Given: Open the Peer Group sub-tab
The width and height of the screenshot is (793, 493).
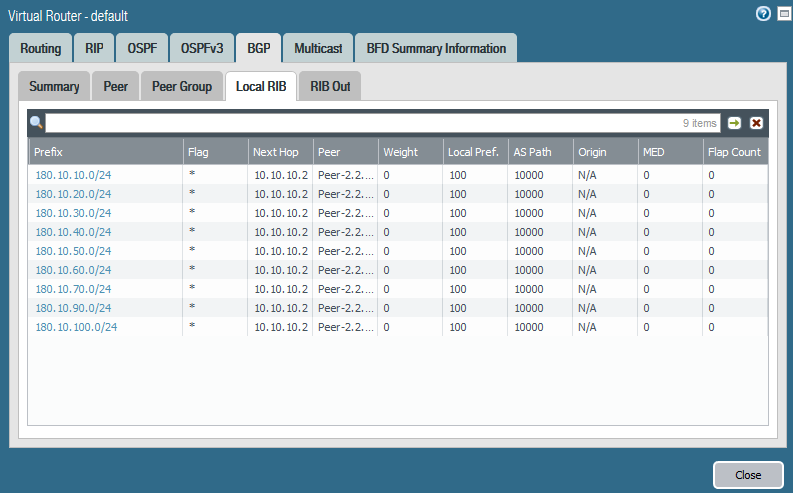Looking at the screenshot, I should pos(181,86).
